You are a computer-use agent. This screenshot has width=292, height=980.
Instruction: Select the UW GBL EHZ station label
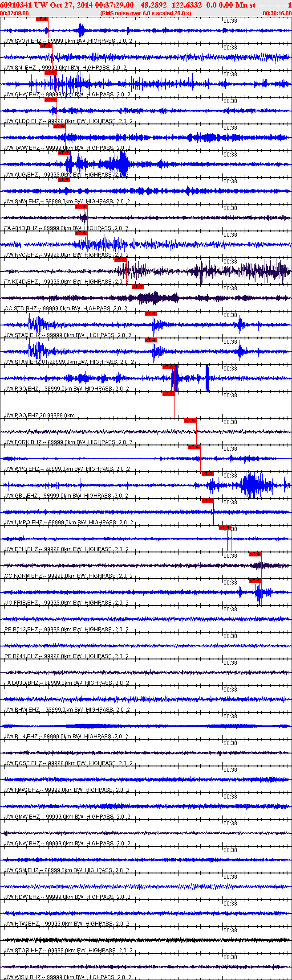click(x=66, y=496)
